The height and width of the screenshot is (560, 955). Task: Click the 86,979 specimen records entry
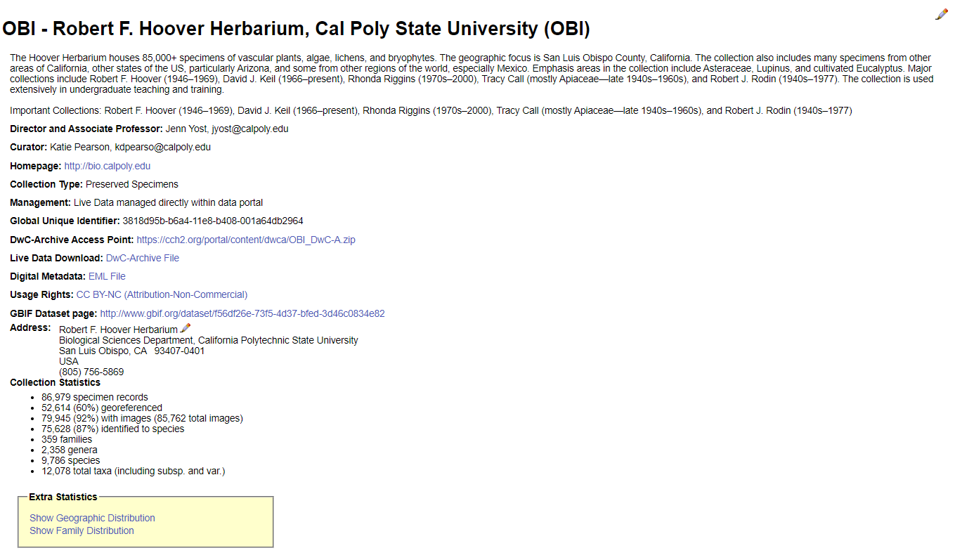[x=95, y=397]
